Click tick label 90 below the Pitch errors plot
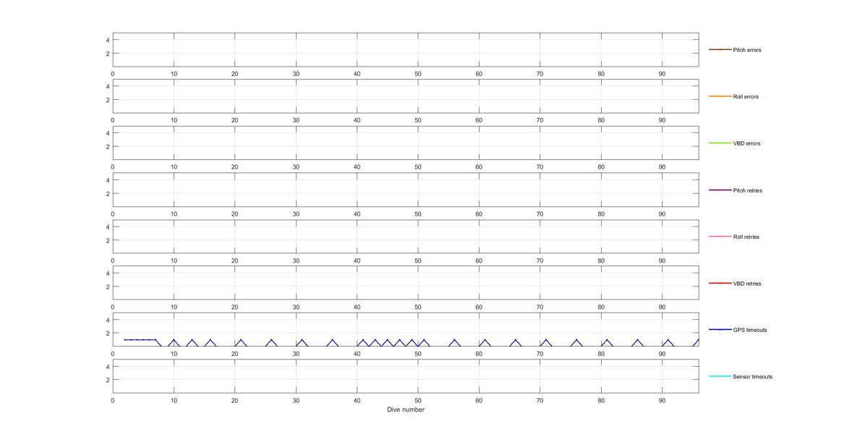Screen dimensions: 868x442 [662, 74]
